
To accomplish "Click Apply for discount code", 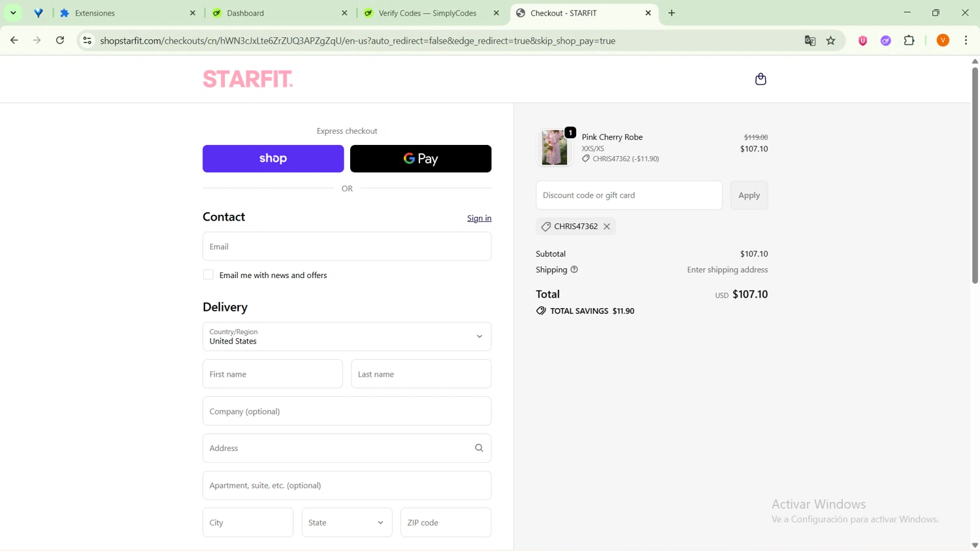I will (x=749, y=195).
